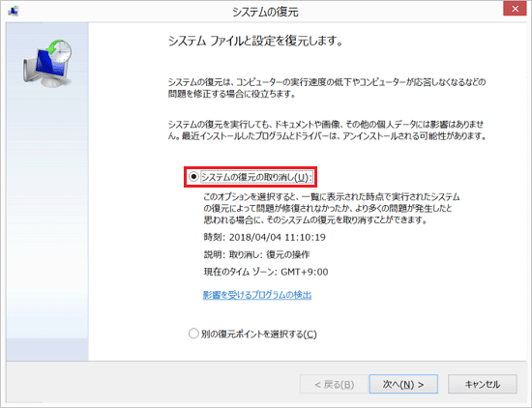Image resolution: width=532 pixels, height=408 pixels.
Task: Click heading システム ファイルと設定を復元します。
Action: click(x=255, y=42)
